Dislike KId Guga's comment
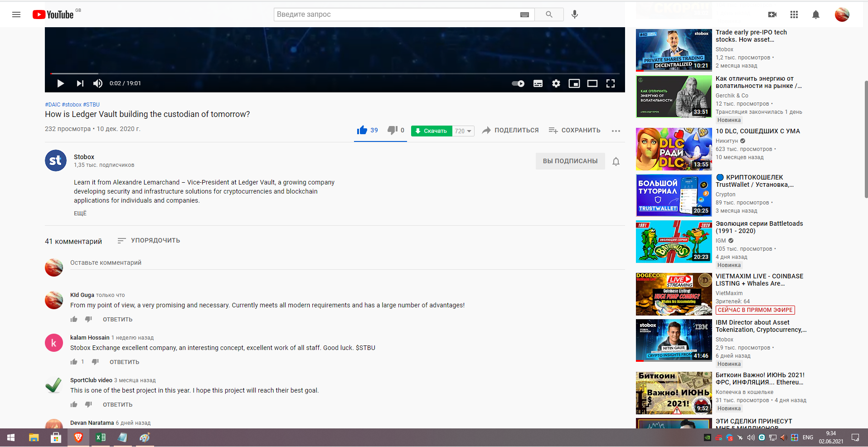 click(88, 319)
